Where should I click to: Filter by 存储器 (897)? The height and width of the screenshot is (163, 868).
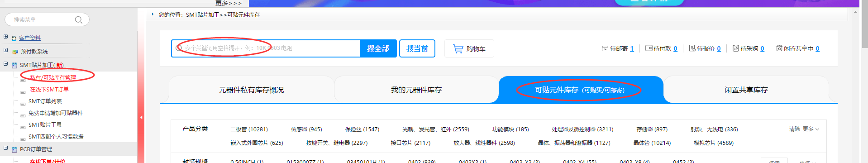[x=652, y=129]
